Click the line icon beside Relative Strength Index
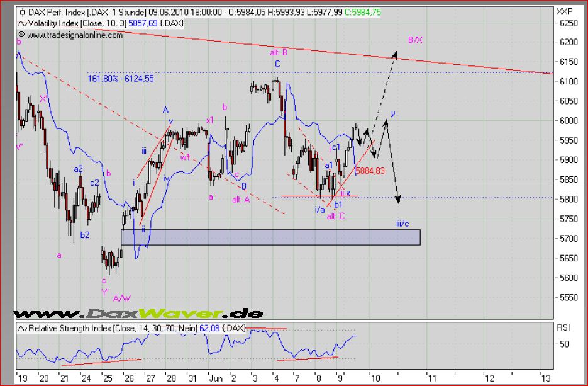This screenshot has height=386, width=588. coord(23,329)
